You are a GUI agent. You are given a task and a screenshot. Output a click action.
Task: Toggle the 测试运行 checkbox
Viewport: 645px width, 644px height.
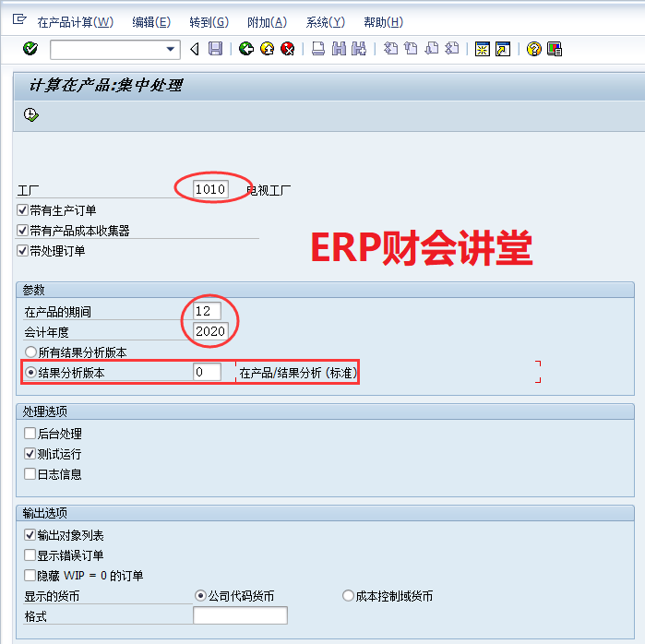[x=30, y=454]
